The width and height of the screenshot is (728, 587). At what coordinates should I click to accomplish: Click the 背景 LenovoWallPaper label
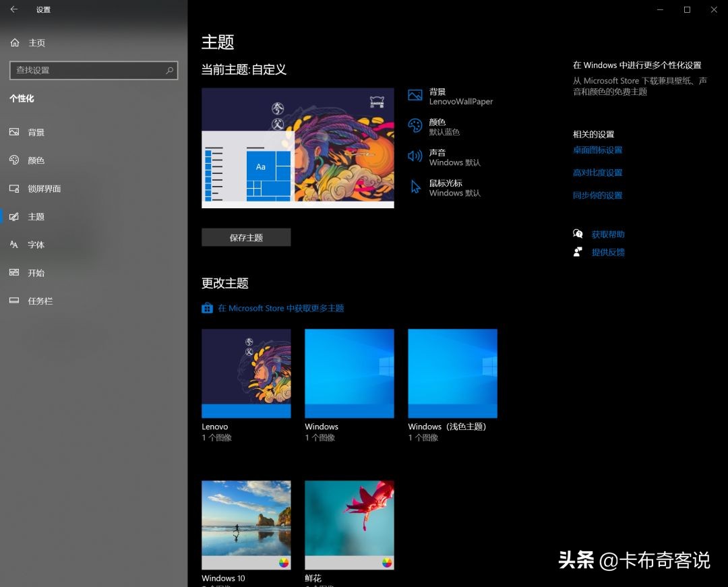[460, 96]
